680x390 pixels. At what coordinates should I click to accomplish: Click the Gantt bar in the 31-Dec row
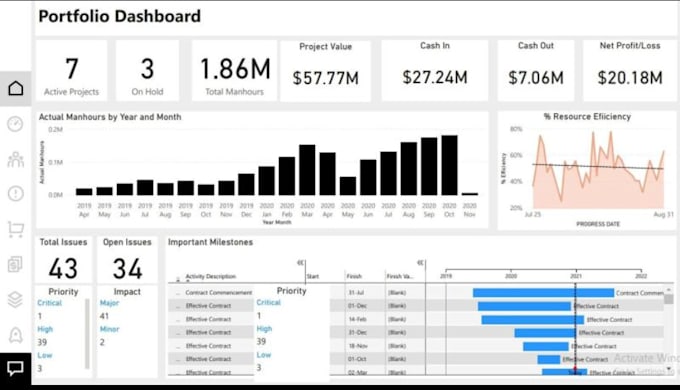coord(545,333)
